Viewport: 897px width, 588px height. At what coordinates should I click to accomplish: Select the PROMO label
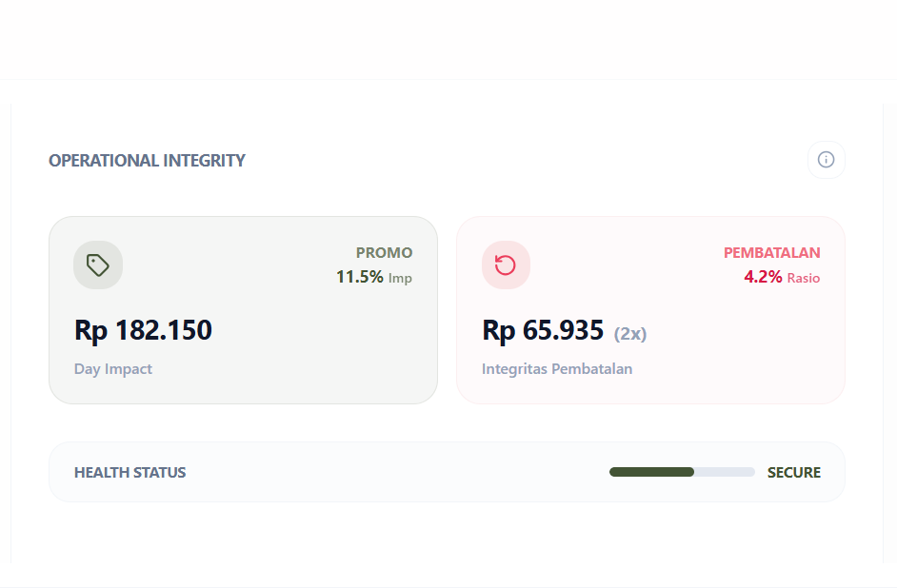(x=384, y=253)
